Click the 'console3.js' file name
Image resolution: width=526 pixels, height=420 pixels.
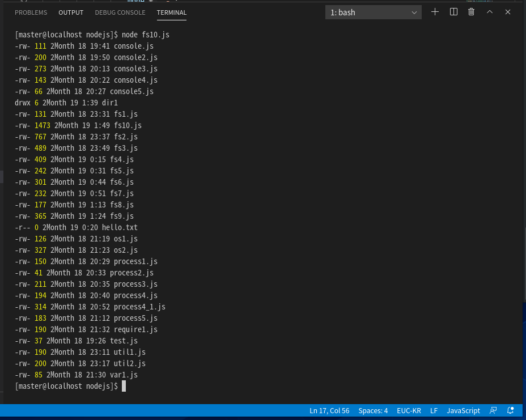(x=135, y=69)
